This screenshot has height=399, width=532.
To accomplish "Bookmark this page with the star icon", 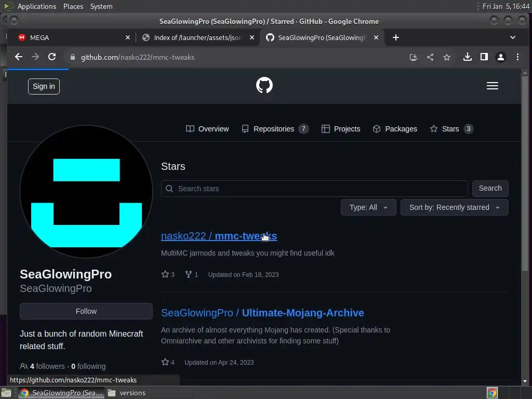I will pos(447,57).
